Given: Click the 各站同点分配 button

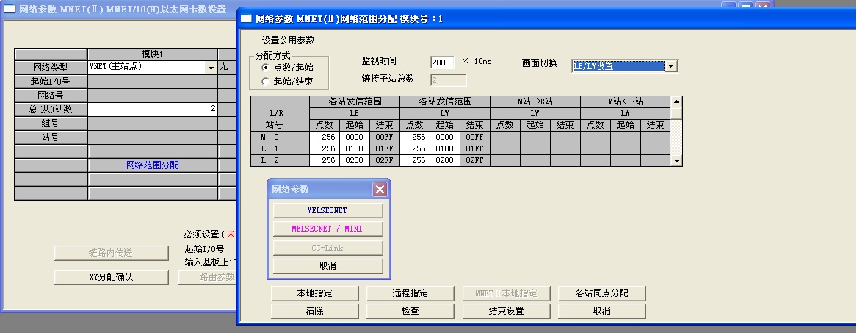Looking at the screenshot, I should tap(601, 293).
